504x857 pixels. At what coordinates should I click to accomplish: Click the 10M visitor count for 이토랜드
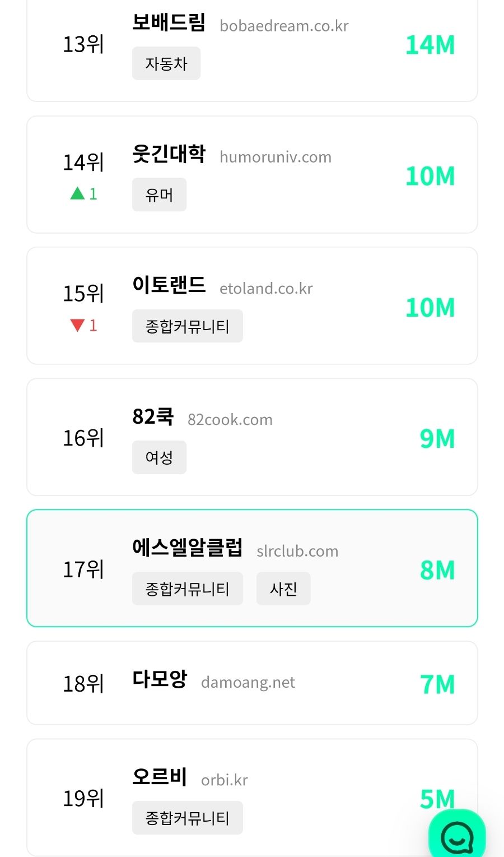click(430, 308)
